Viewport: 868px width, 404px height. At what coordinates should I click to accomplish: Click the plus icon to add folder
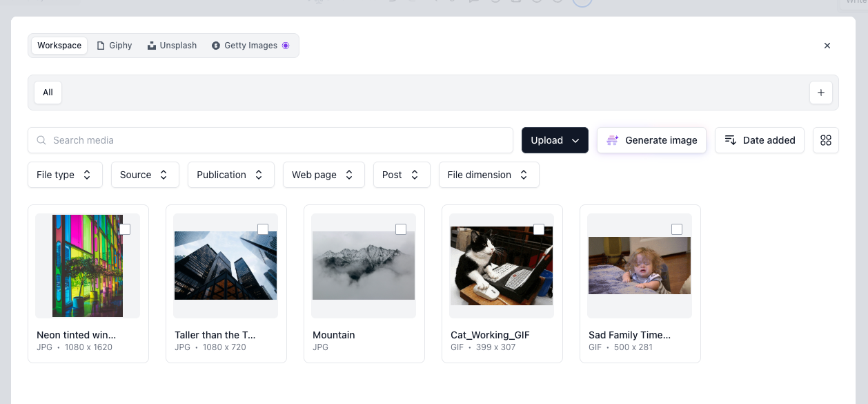click(x=820, y=93)
